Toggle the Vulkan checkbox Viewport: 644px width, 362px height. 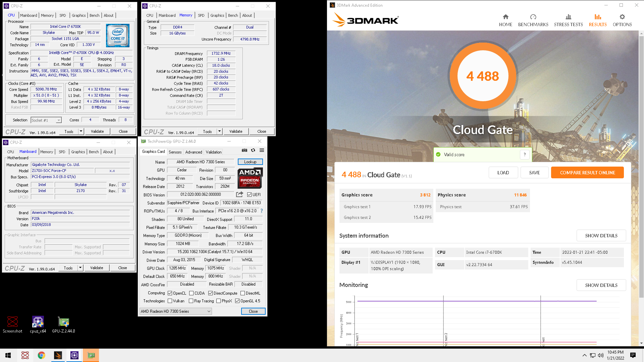[x=170, y=301]
